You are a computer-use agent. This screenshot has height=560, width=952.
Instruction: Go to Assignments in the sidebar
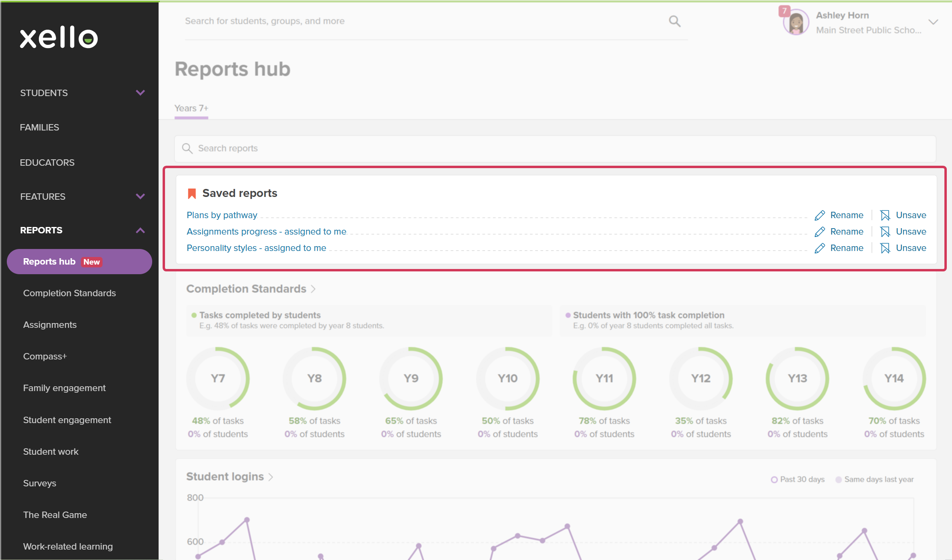(x=50, y=325)
